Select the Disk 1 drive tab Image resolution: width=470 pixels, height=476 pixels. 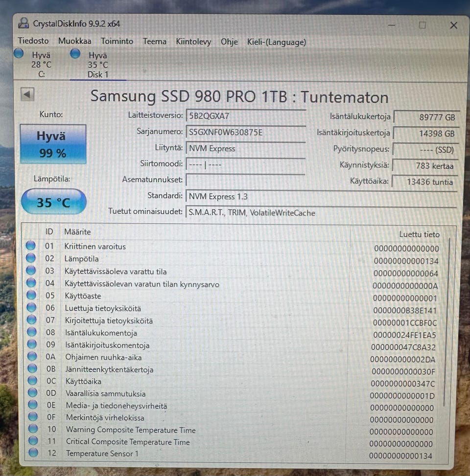click(98, 65)
